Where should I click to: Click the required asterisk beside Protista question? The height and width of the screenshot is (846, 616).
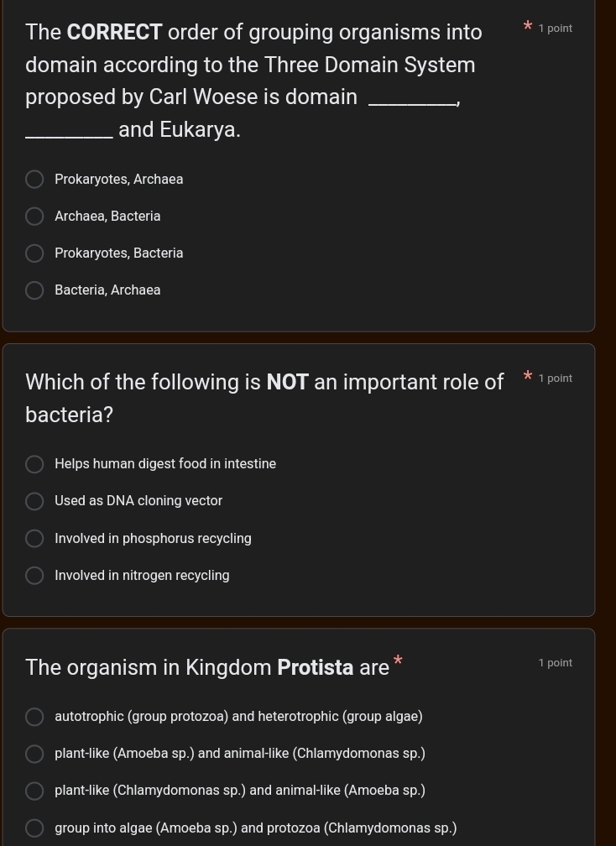[396, 662]
